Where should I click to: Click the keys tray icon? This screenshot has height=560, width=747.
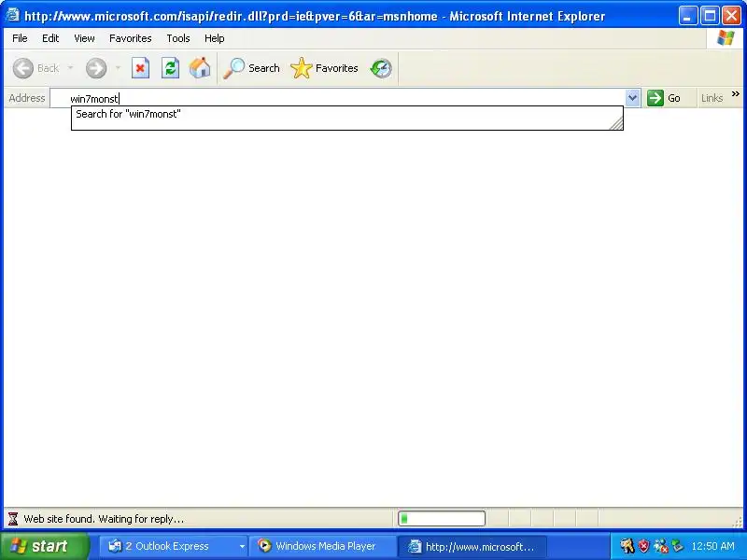(x=627, y=546)
